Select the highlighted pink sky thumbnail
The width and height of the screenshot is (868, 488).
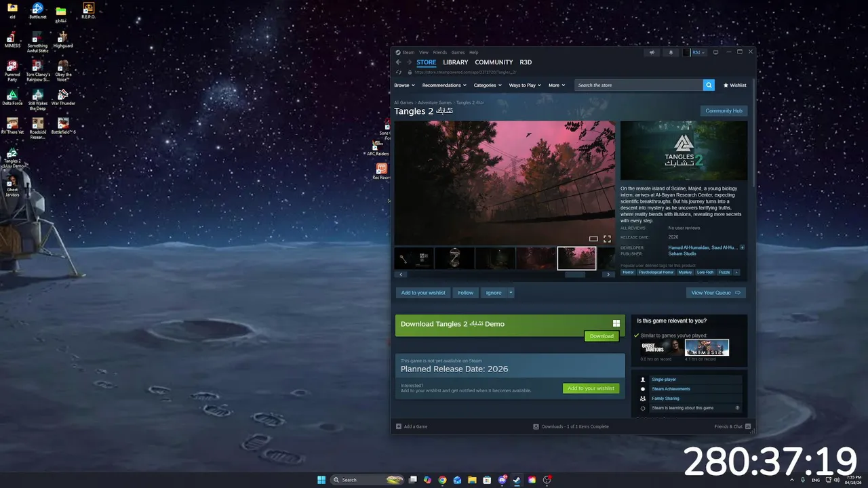pos(576,258)
